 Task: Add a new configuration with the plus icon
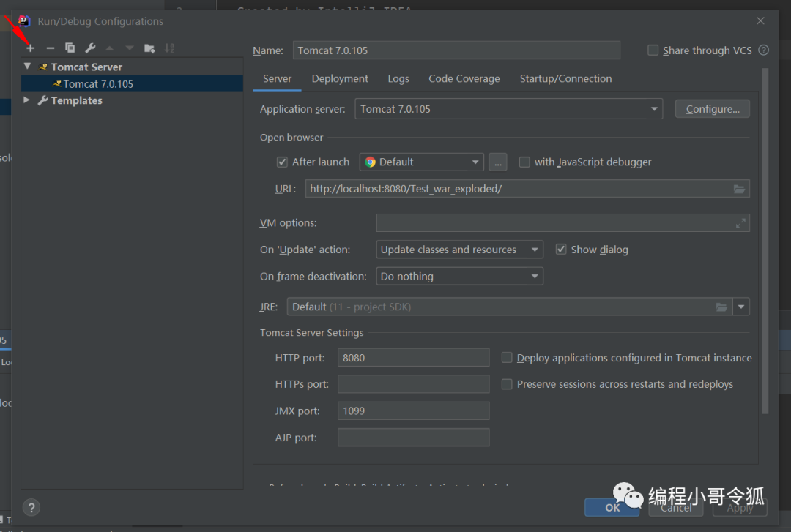30,48
